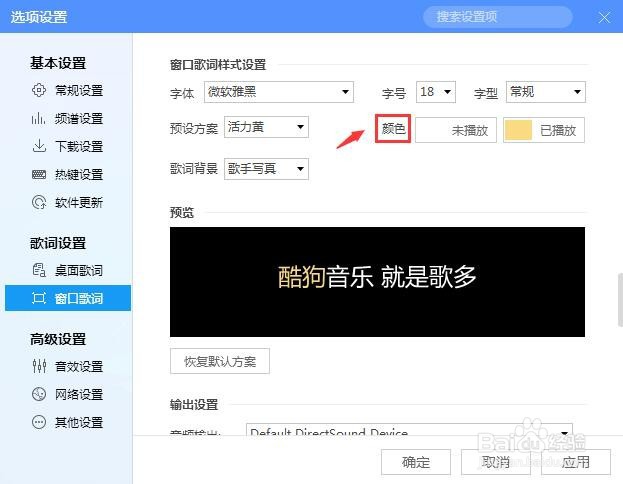Click the refresh icon beside 软件更新

39,202
